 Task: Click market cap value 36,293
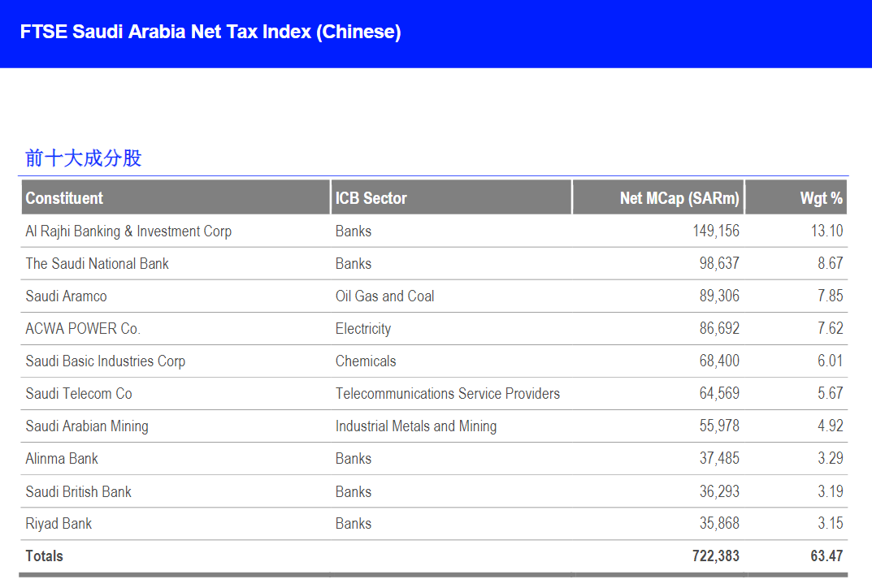(719, 492)
